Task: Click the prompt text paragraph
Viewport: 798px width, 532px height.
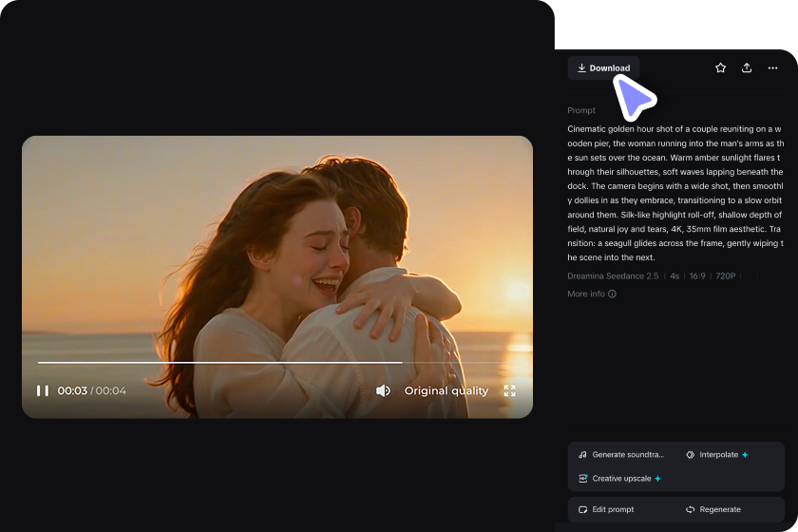Action: tap(675, 193)
